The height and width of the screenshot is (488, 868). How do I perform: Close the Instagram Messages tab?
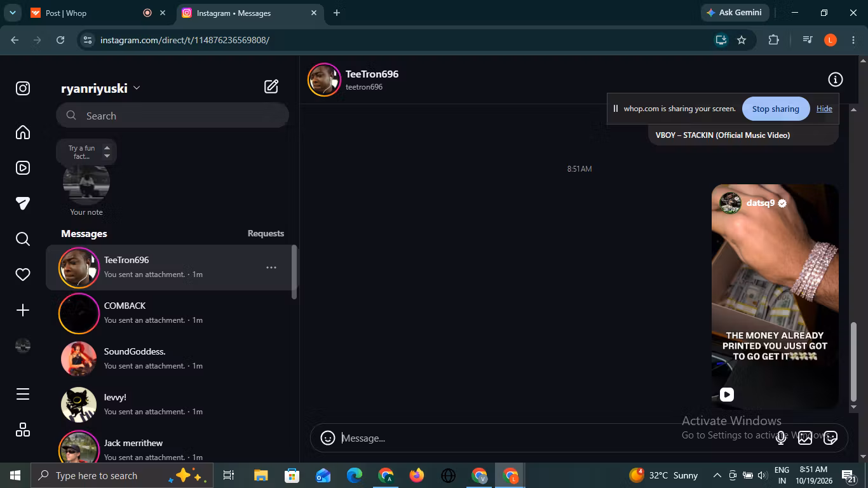point(314,13)
